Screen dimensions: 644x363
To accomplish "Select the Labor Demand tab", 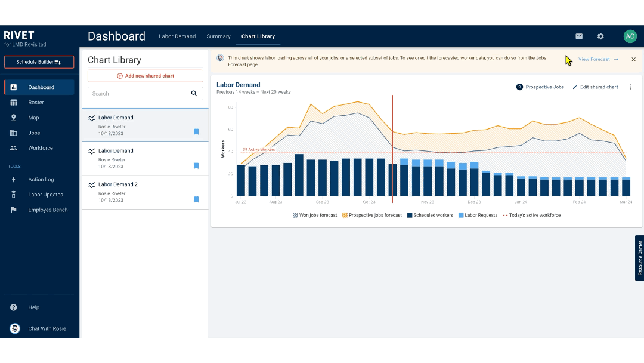I will [x=177, y=36].
